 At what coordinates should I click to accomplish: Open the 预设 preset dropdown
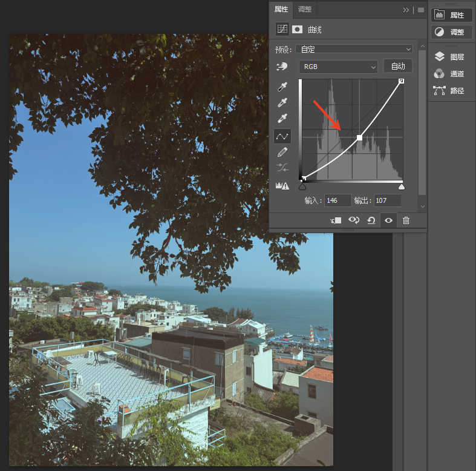(354, 49)
